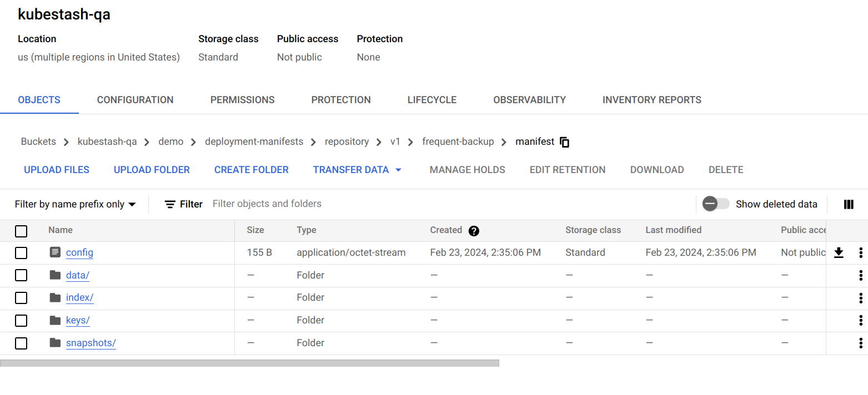Click the application/octet-stream type cell
Image resolution: width=868 pixels, height=395 pixels.
coord(351,252)
